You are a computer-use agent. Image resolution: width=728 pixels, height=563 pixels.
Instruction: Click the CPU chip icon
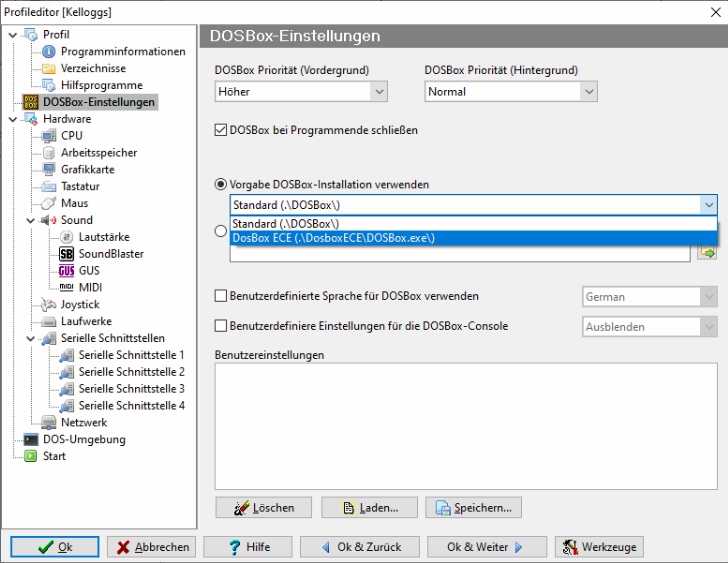49,136
